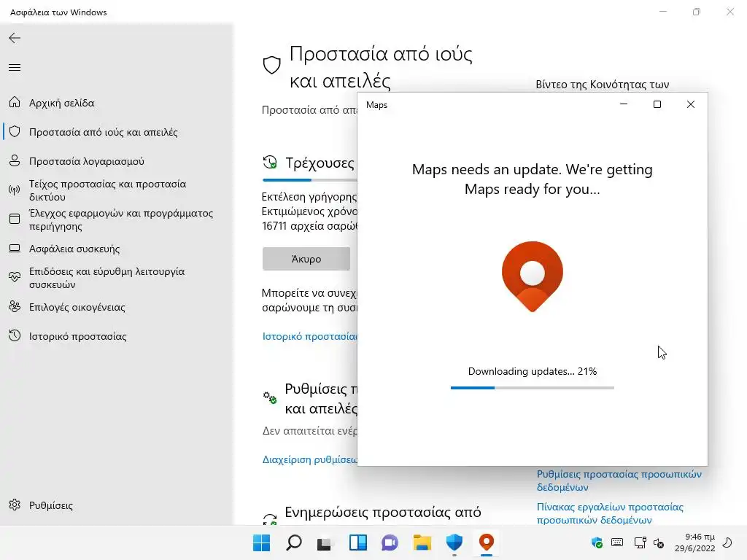
Task: Click the shield icon beside Προστασία από ιούς sidebar
Action: click(x=15, y=132)
